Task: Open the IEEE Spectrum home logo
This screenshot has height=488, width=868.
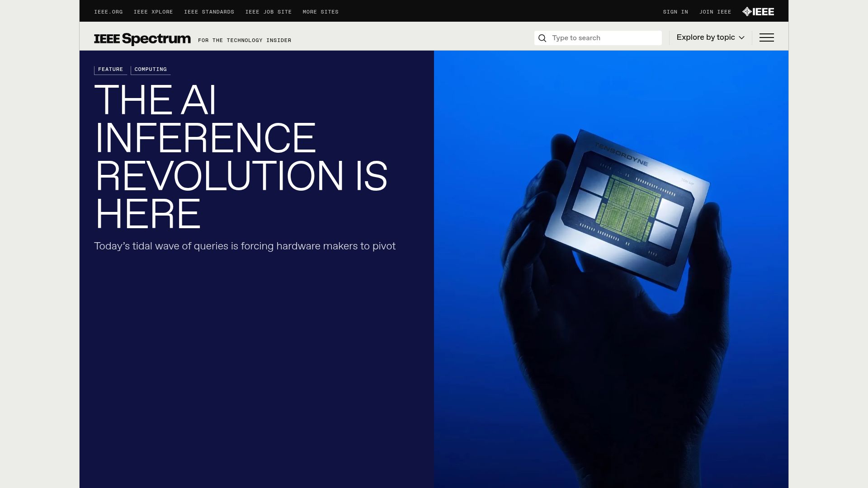Action: tap(142, 39)
